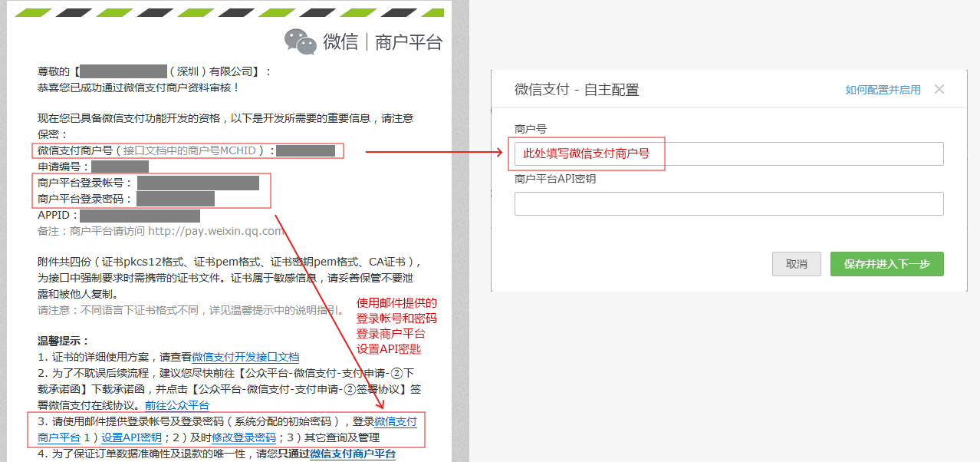
Task: Open the 微信支付开发接口文档 link
Action: coord(245,357)
